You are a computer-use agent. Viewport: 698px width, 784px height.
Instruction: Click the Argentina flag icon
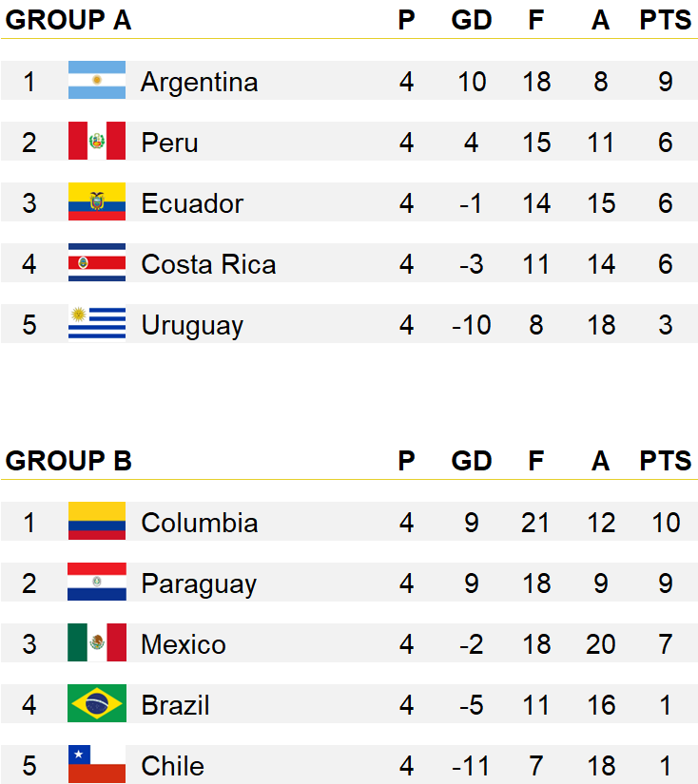[97, 80]
